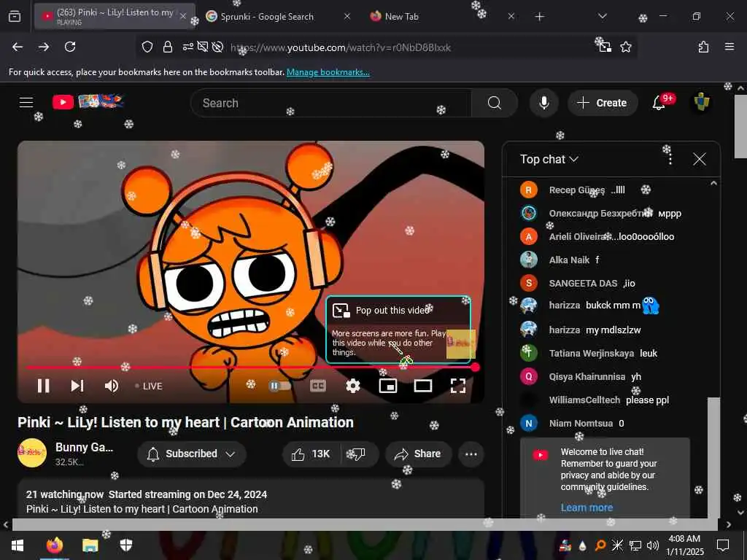Screen dimensions: 747x560
Task: Click the red video progress bar
Action: point(251,367)
